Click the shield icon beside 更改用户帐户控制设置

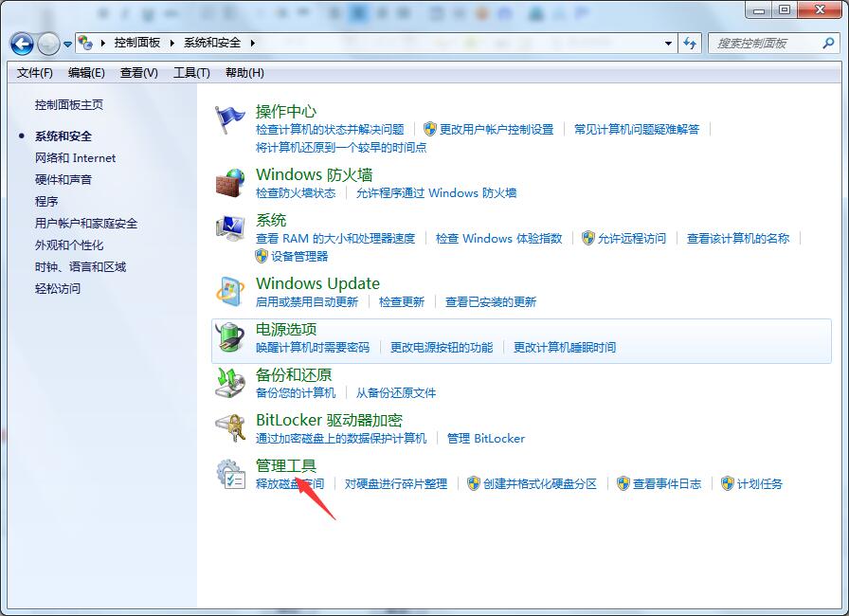[x=430, y=129]
